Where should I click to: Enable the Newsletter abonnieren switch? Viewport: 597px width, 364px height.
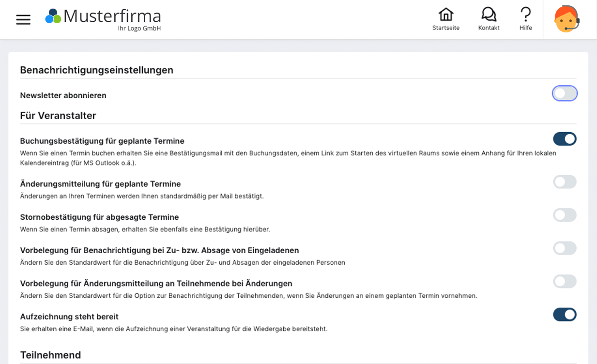(565, 93)
